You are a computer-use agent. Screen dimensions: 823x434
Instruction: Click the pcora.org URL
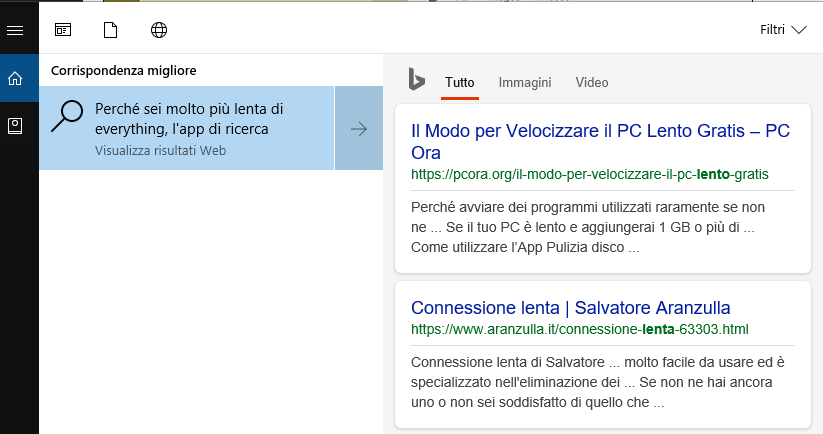point(589,174)
